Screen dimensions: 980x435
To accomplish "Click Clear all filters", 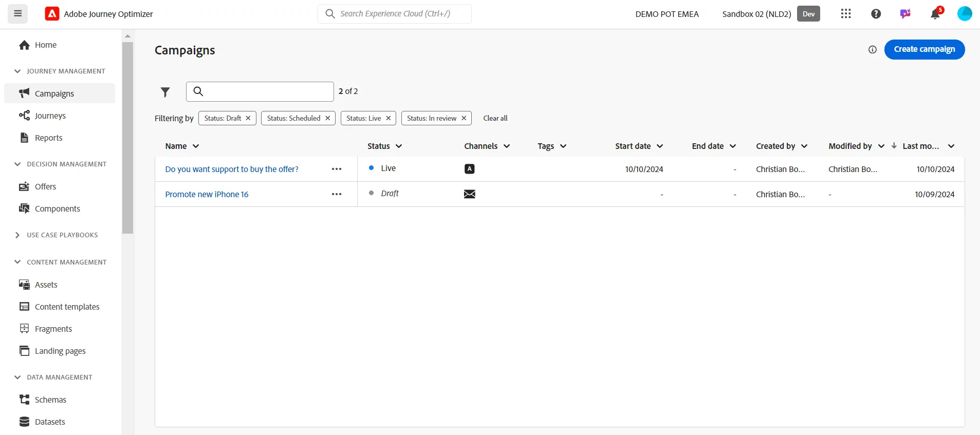I will [x=495, y=118].
